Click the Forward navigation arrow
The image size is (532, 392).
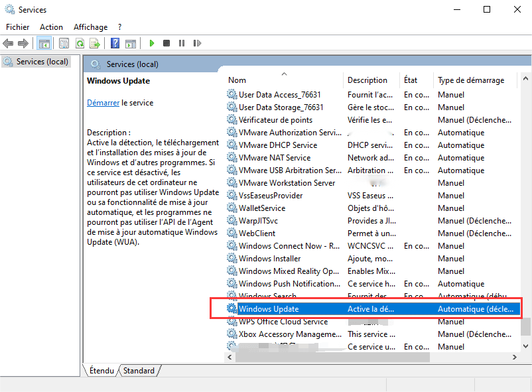click(x=22, y=43)
